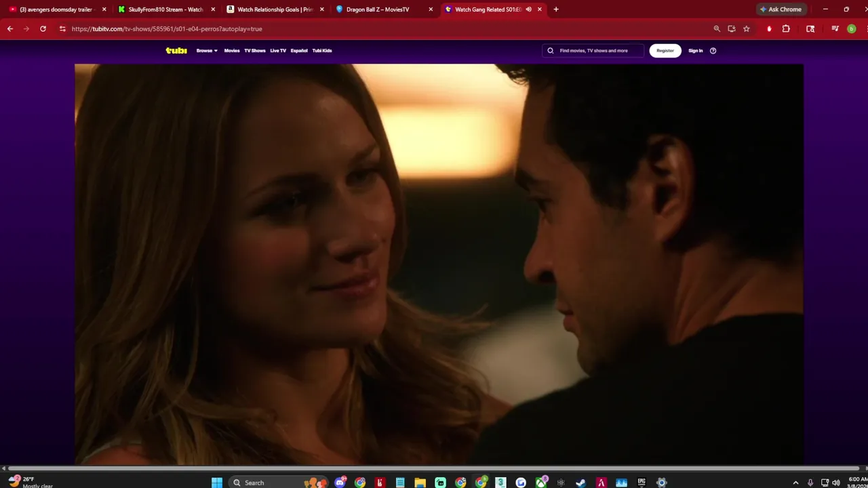Click the video player to pause
868x488 pixels.
(439, 264)
